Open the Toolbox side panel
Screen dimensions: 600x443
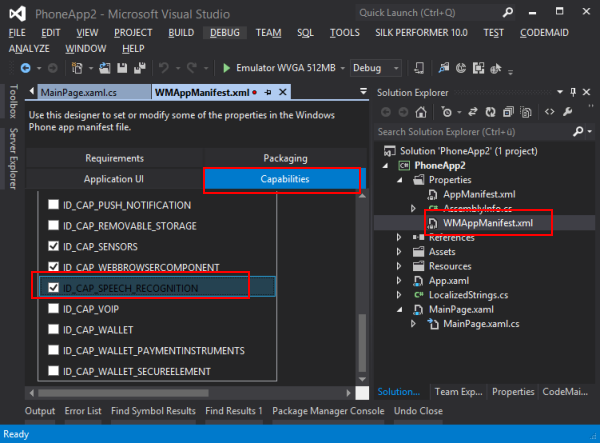(x=13, y=101)
